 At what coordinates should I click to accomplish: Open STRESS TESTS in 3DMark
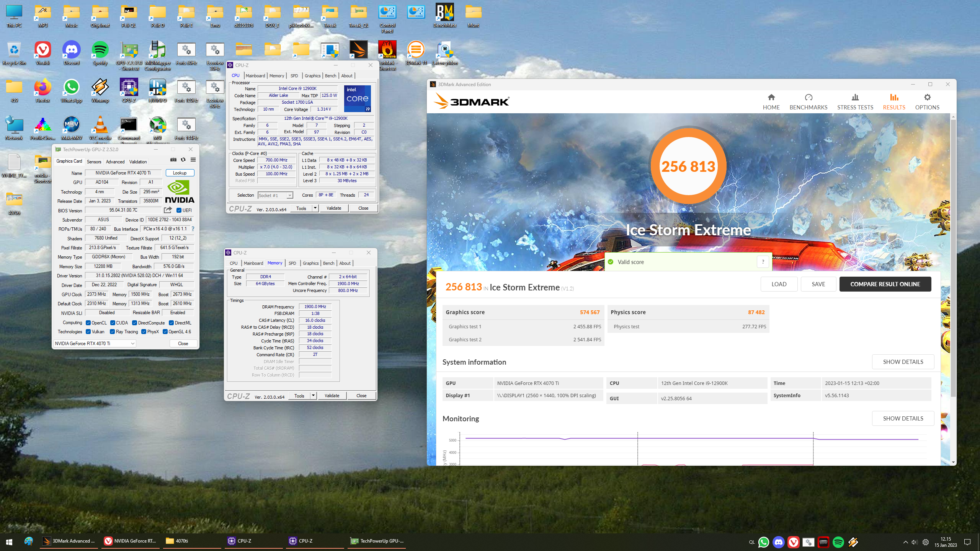pyautogui.click(x=855, y=102)
